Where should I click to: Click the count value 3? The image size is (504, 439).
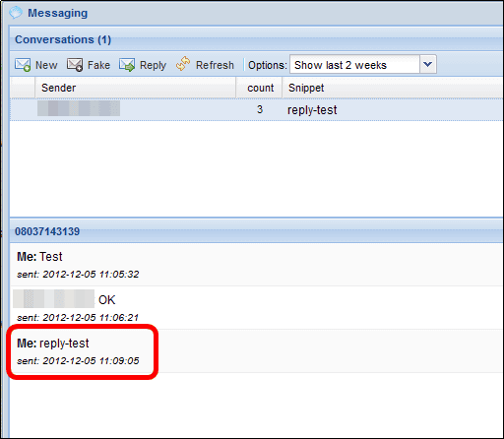point(260,109)
